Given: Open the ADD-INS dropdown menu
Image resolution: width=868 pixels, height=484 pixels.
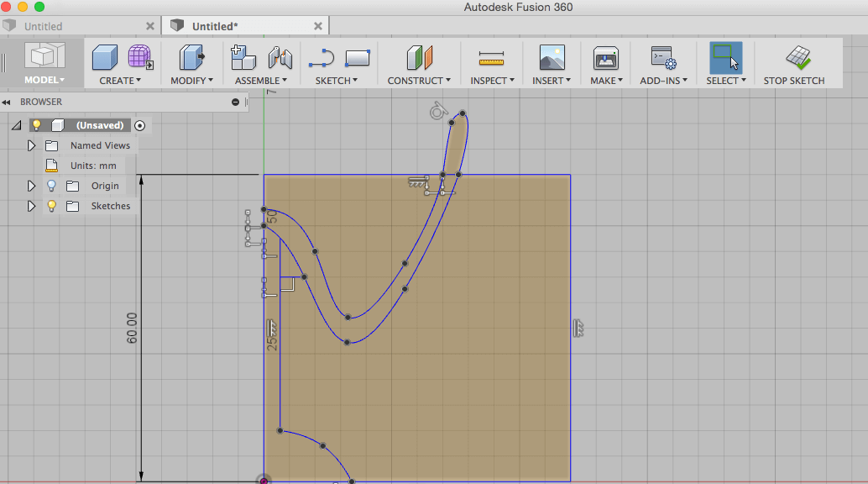Looking at the screenshot, I should (x=663, y=81).
